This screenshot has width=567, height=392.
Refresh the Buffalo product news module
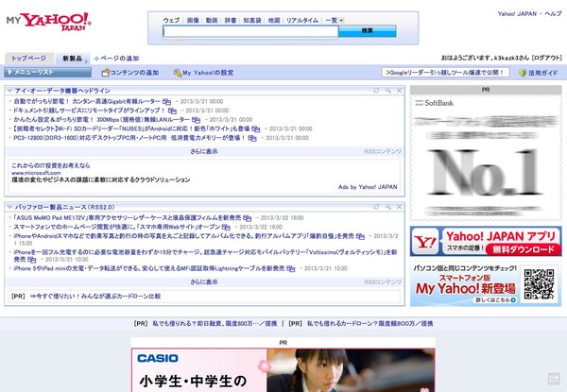[376, 206]
